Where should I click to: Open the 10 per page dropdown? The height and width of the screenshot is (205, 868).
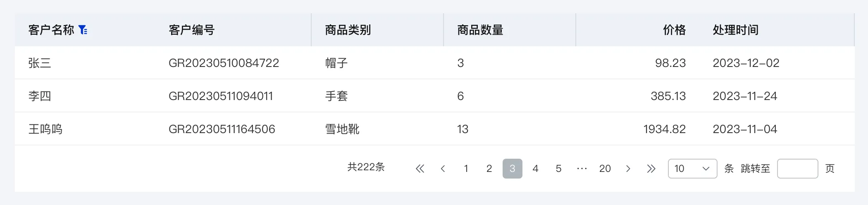692,169
